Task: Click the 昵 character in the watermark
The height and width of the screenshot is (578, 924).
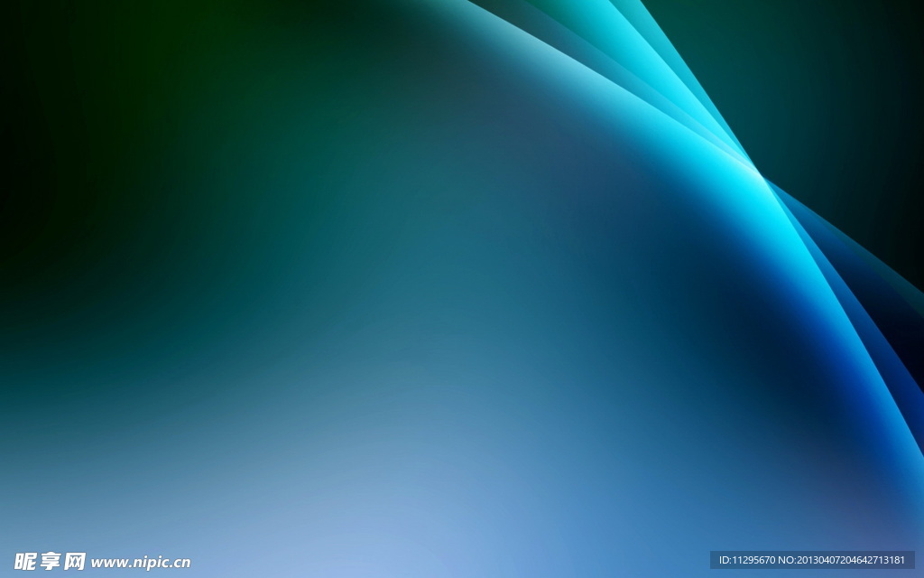Action: click(x=25, y=561)
